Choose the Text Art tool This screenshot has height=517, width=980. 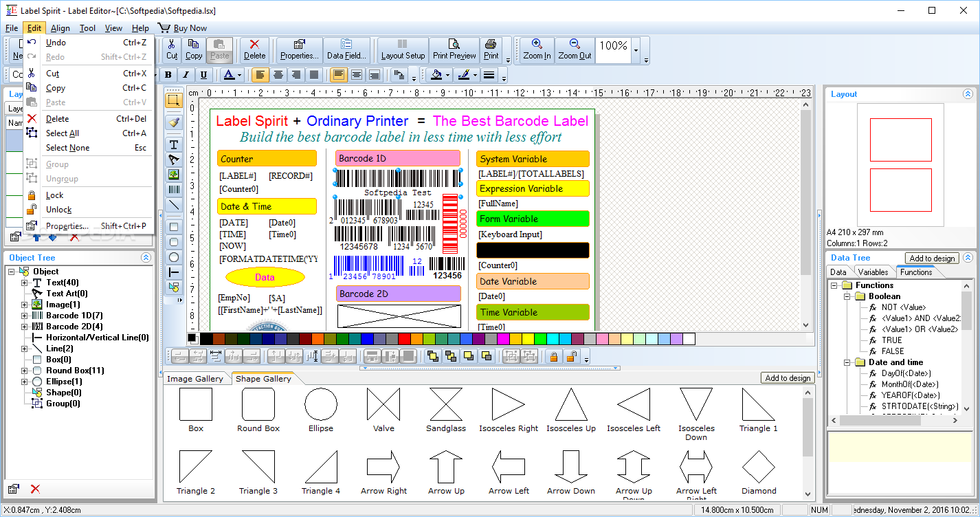tap(174, 159)
